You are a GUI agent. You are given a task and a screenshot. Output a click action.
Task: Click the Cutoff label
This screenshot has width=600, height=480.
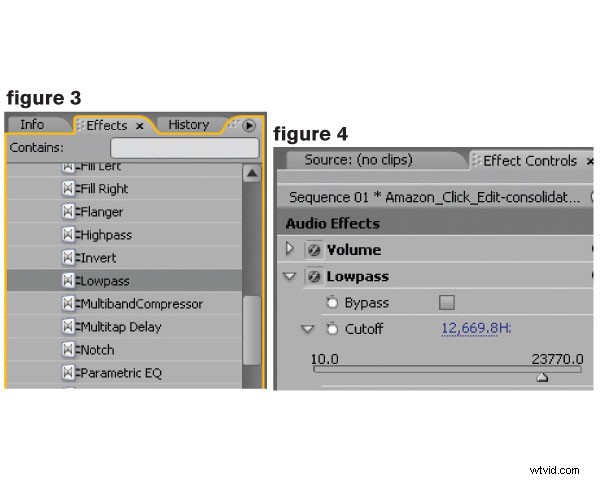tap(364, 329)
